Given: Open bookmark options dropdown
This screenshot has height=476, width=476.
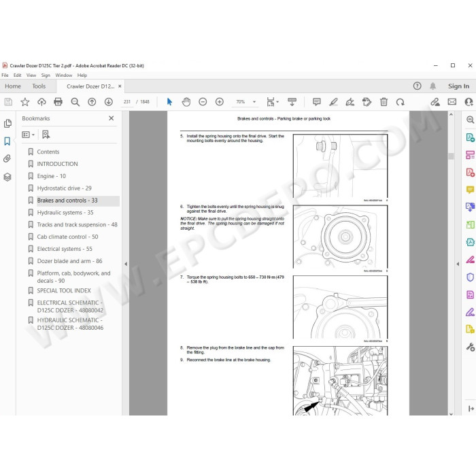Looking at the screenshot, I should (x=29, y=135).
